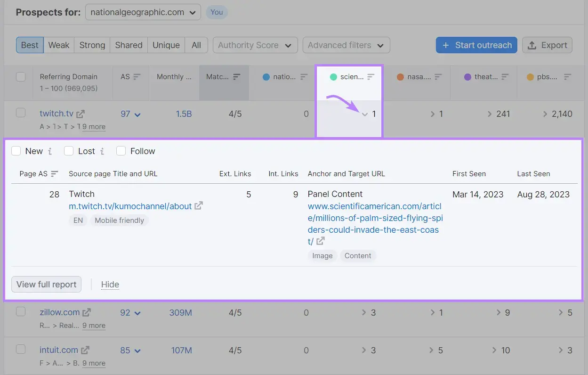588x375 pixels.
Task: Click the sort icon in the scientificamerican column header
Action: (372, 76)
